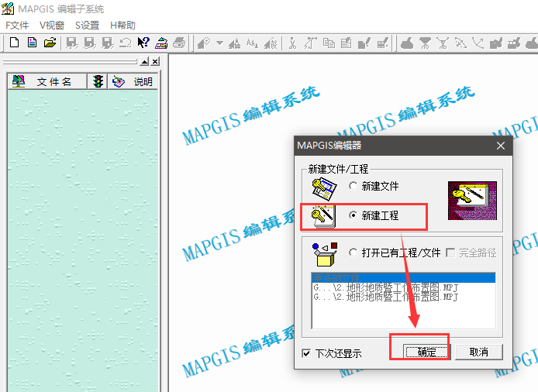Click the tree icon in file-name header
The image size is (538, 392).
coord(19,81)
